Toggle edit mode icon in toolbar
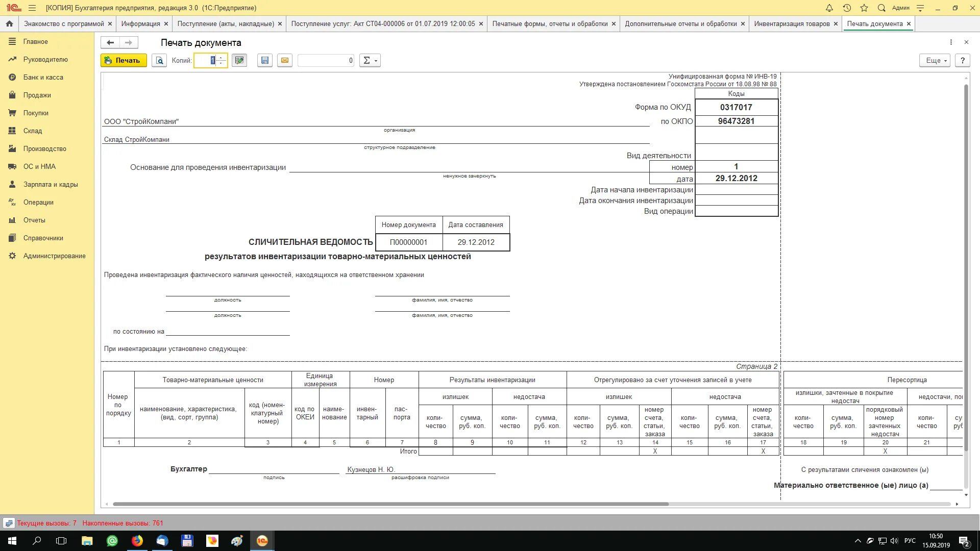The image size is (980, 551). pos(239,60)
